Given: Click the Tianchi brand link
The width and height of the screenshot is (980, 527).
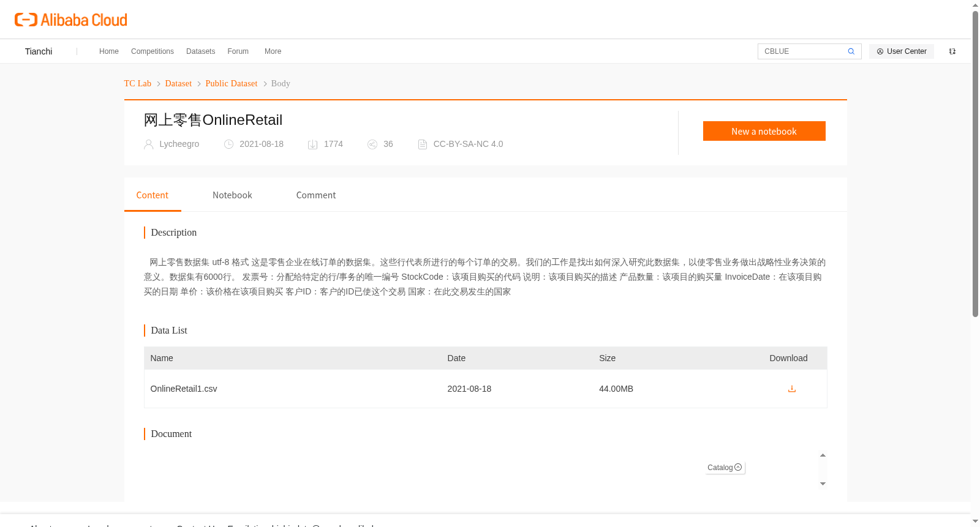Looking at the screenshot, I should pyautogui.click(x=39, y=51).
